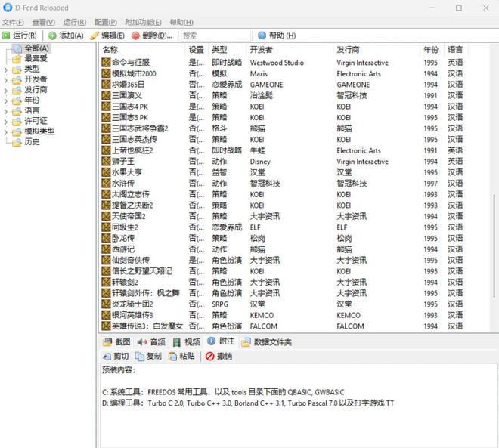Open the 配置 menu
The height and width of the screenshot is (448, 499).
click(x=105, y=23)
